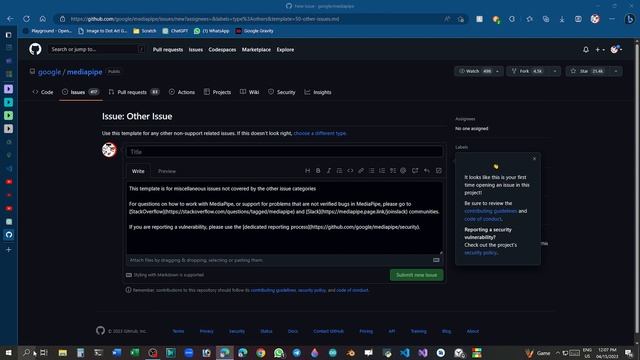Show hidden system tray icons chevron
640x360 pixels.
tap(557, 353)
